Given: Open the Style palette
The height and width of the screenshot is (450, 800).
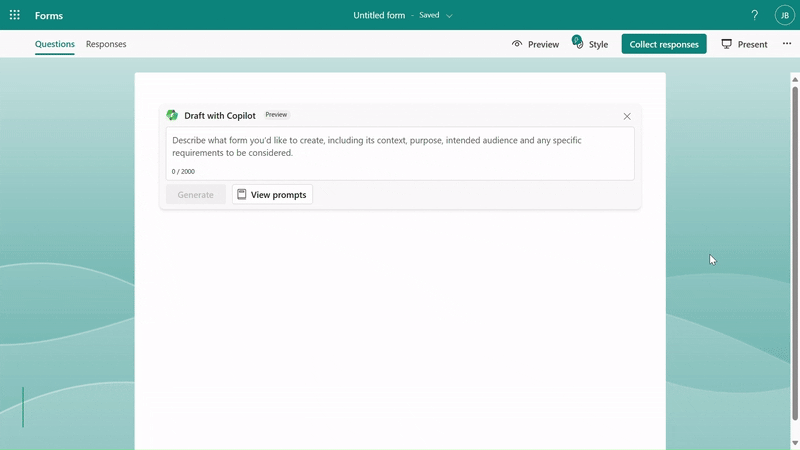Looking at the screenshot, I should pos(590,44).
